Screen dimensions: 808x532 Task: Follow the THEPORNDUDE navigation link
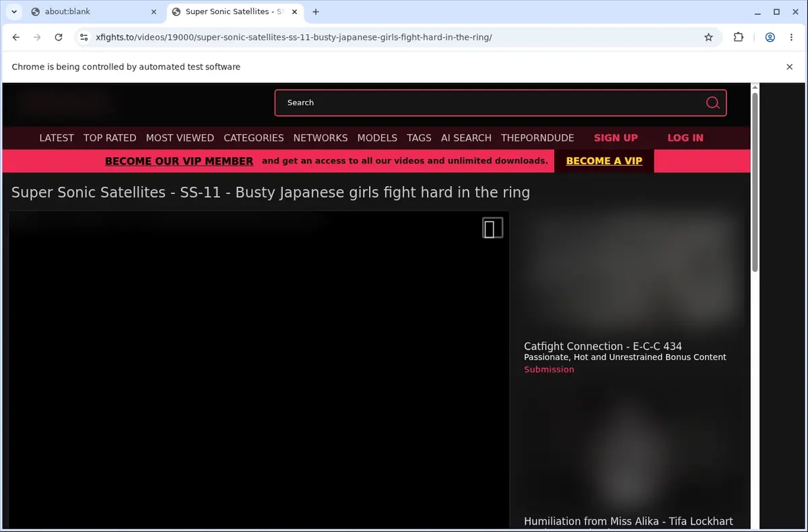click(x=537, y=137)
